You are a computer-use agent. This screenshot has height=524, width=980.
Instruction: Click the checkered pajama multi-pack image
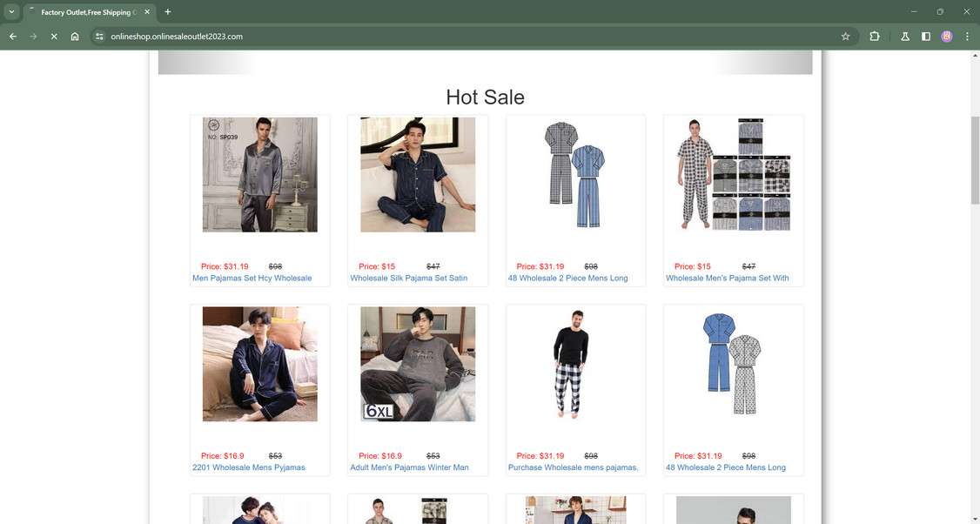[x=734, y=174]
